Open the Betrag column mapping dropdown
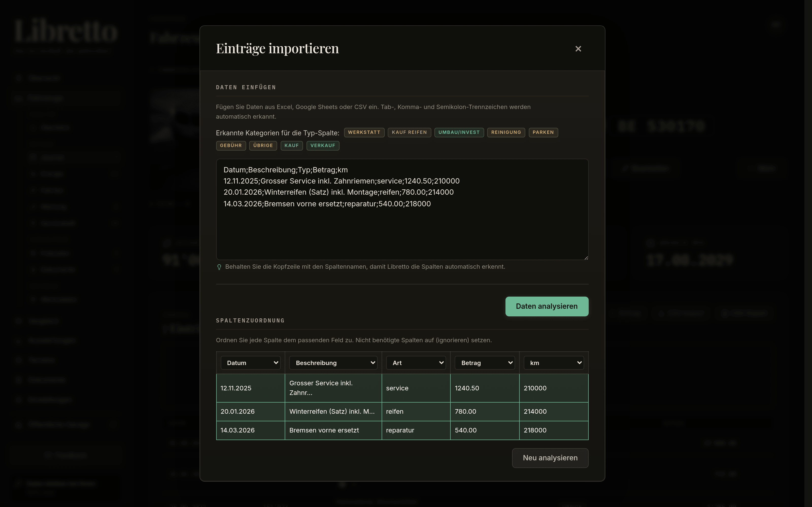The image size is (812, 507). (484, 363)
